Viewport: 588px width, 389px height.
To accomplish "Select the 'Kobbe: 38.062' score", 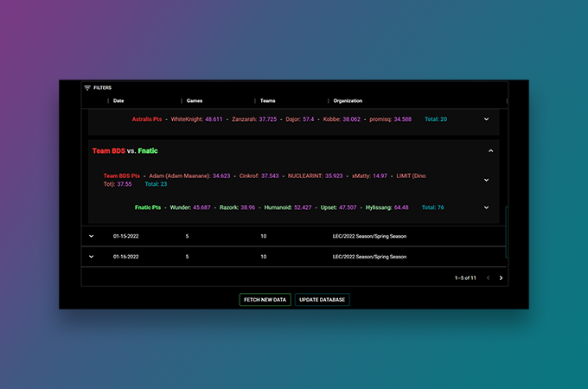I will (342, 119).
